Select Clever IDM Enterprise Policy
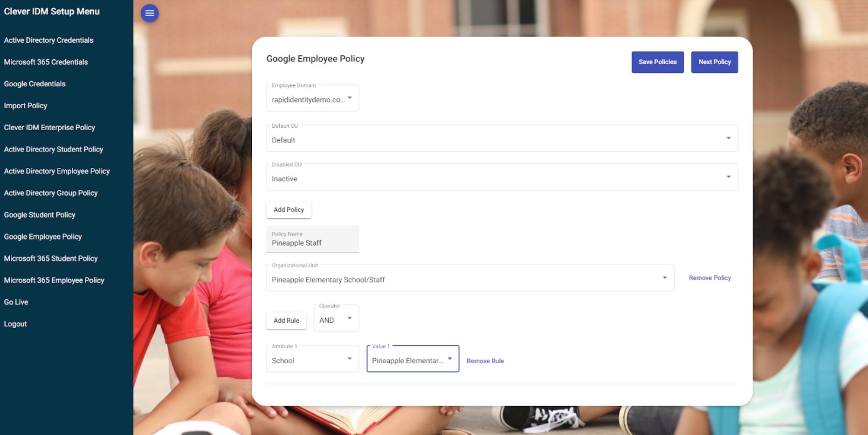 pos(49,127)
